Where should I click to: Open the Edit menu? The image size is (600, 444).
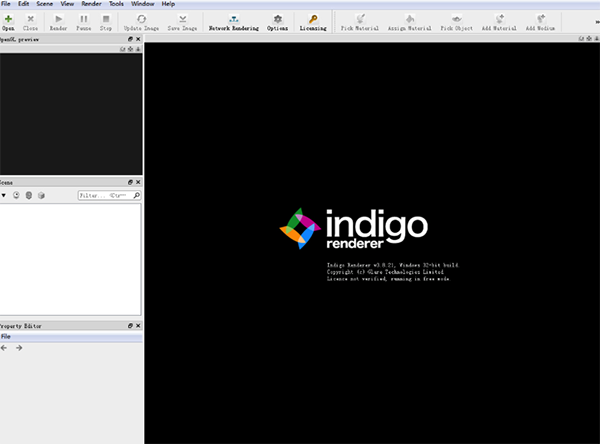[24, 4]
